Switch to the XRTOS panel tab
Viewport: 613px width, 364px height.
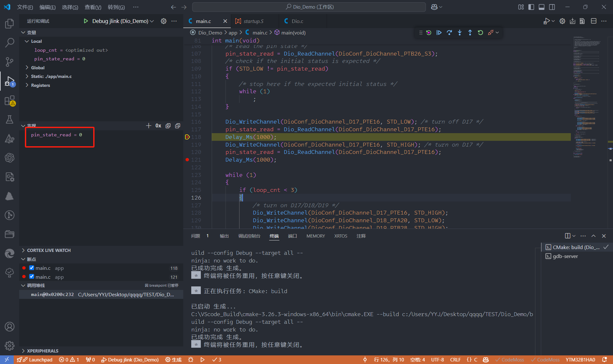(x=341, y=236)
